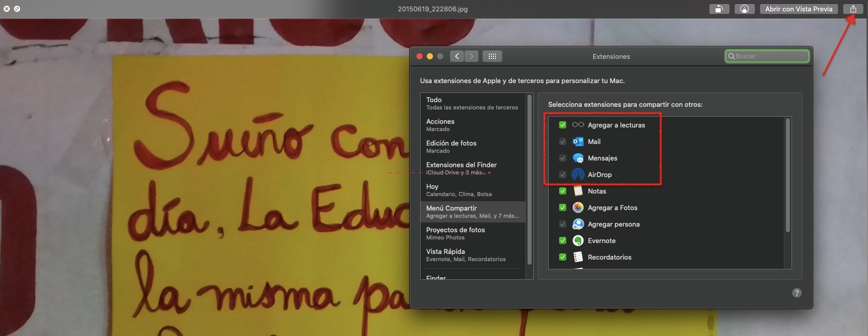868x336 pixels.
Task: Open help with the question mark button
Action: pyautogui.click(x=797, y=293)
